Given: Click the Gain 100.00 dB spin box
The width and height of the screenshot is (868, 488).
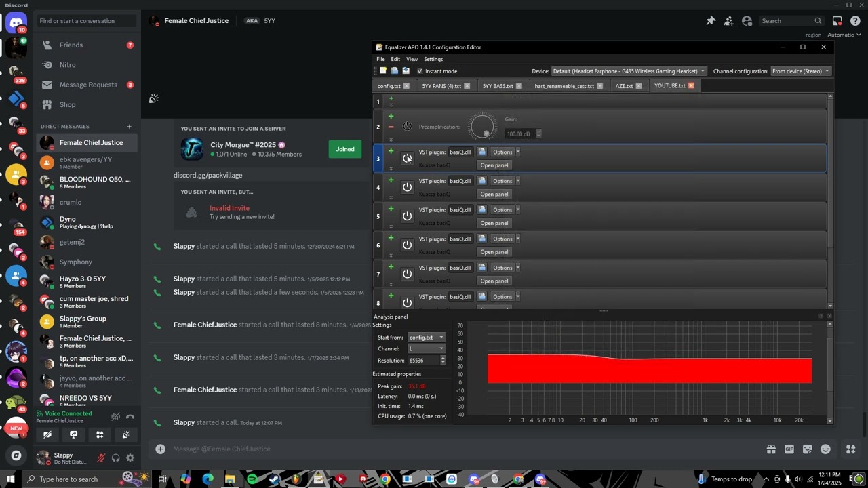Looking at the screenshot, I should [x=523, y=134].
